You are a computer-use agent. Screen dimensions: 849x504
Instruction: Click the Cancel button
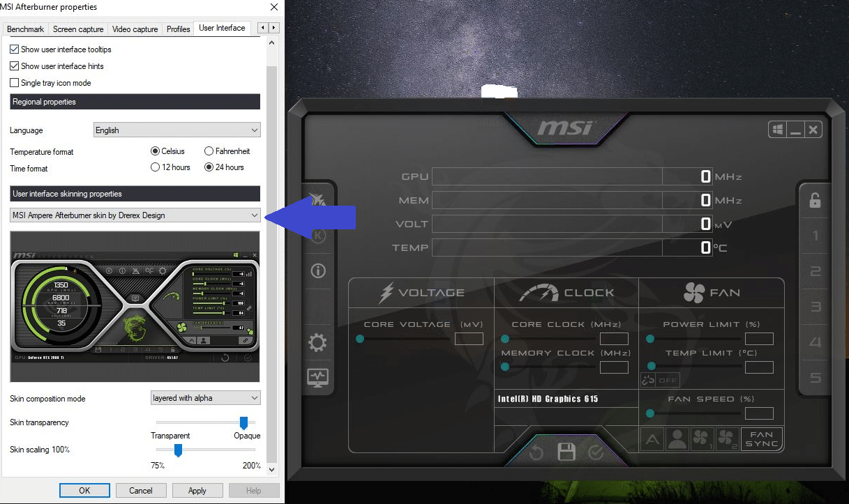pyautogui.click(x=141, y=491)
